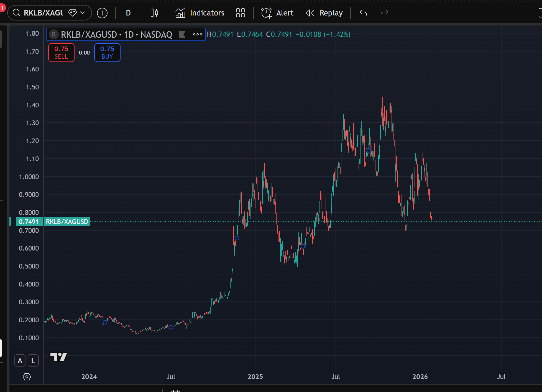The width and height of the screenshot is (542, 392).
Task: Open the candlestick chart type selector
Action: [x=154, y=13]
